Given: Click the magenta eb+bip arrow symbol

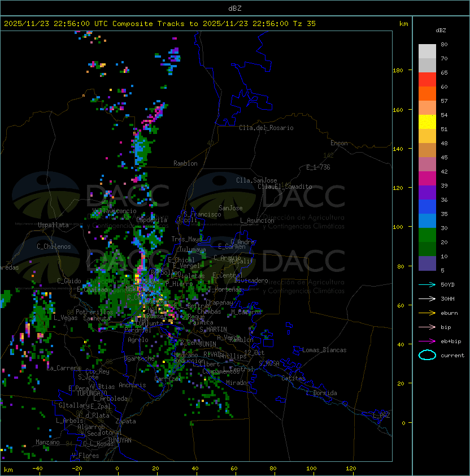Looking at the screenshot, I should click(x=427, y=341).
